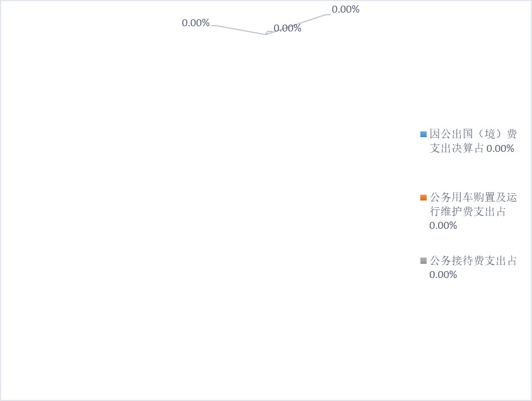Click the top-right 0.00% data label
The height and width of the screenshot is (401, 532).
point(345,9)
